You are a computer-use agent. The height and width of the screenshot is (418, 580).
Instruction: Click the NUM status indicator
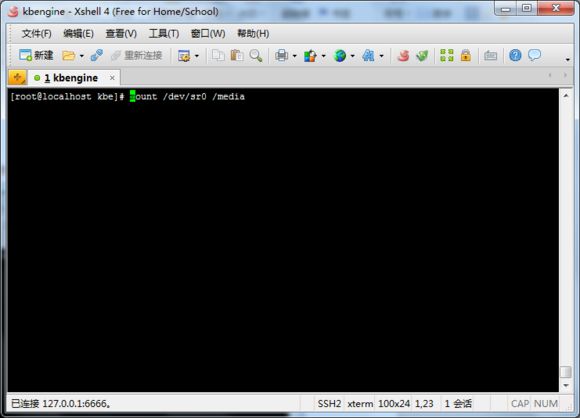tap(546, 404)
